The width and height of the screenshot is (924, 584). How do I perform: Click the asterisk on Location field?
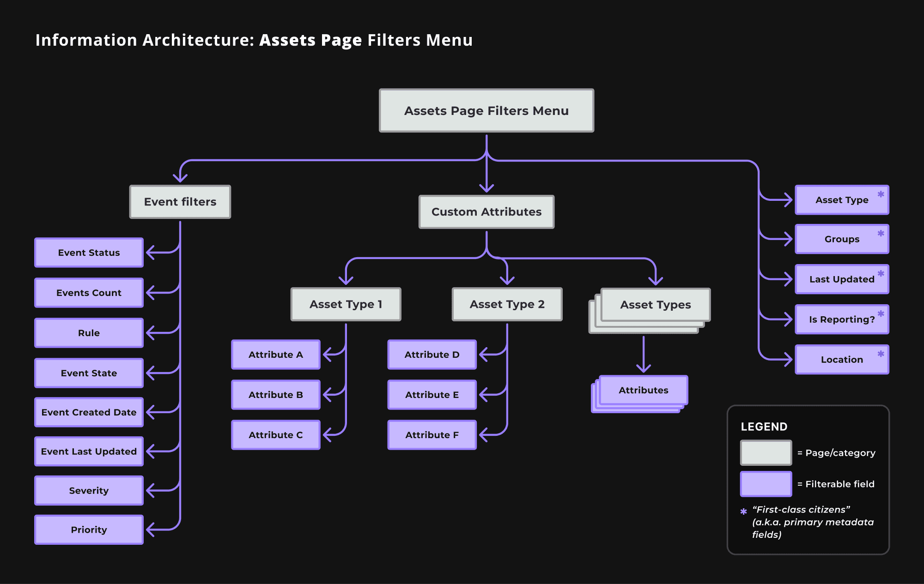(x=881, y=354)
